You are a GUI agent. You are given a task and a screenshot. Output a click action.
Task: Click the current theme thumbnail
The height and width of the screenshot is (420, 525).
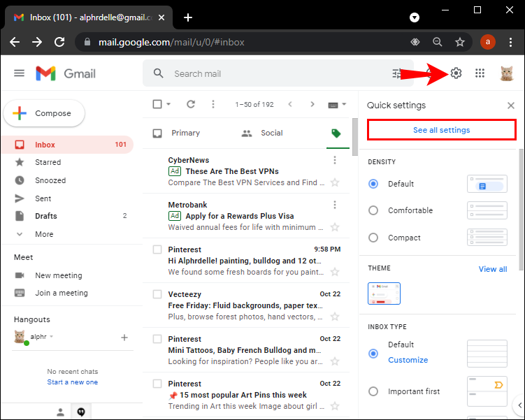click(384, 294)
